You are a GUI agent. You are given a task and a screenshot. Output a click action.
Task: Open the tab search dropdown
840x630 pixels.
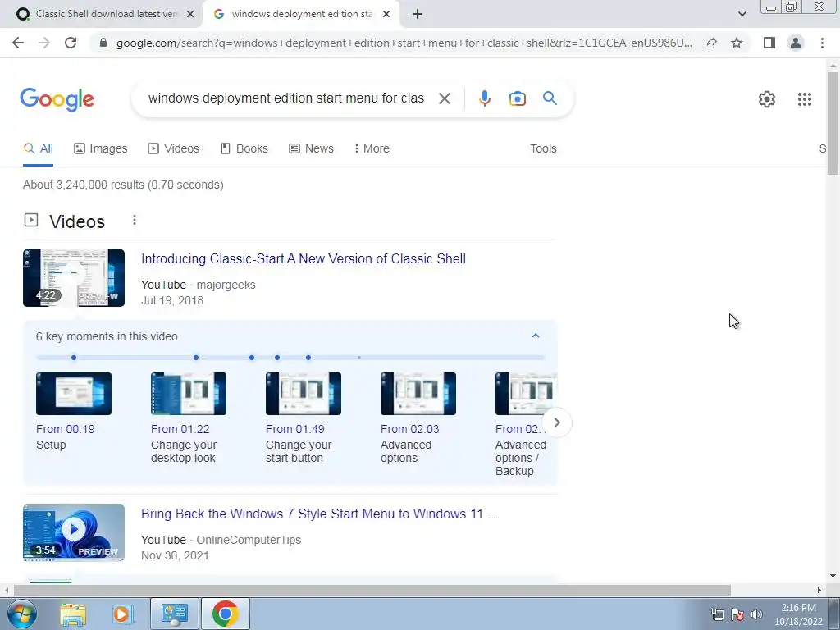point(742,15)
